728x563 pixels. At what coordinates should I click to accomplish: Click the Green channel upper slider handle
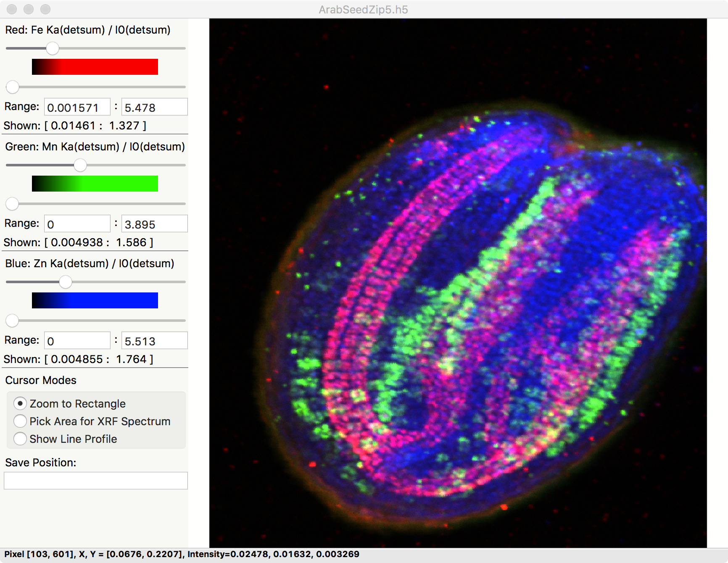coord(80,165)
